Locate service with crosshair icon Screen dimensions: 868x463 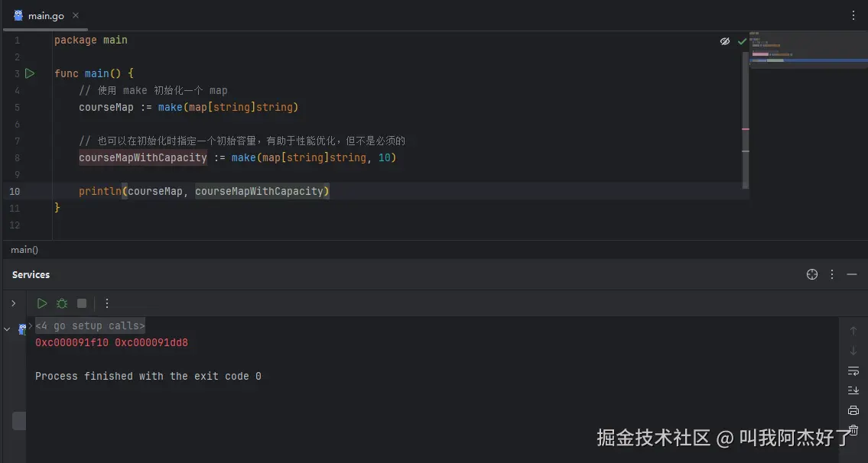[812, 274]
